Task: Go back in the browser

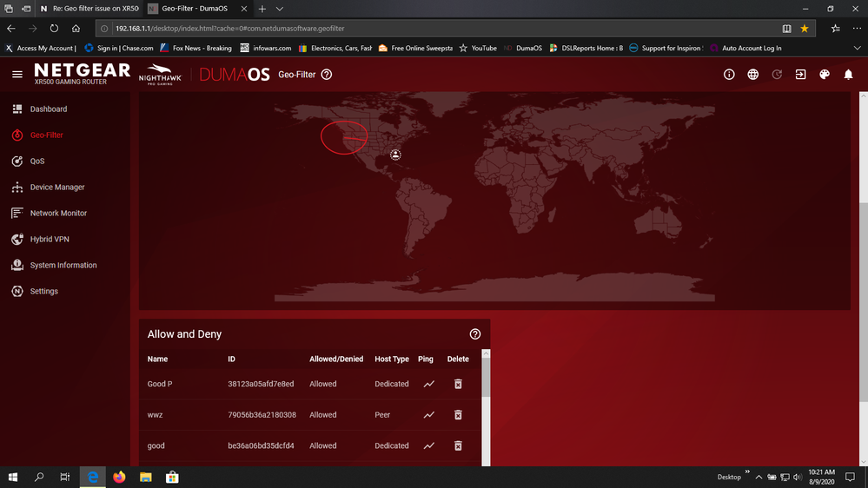Action: click(x=11, y=28)
